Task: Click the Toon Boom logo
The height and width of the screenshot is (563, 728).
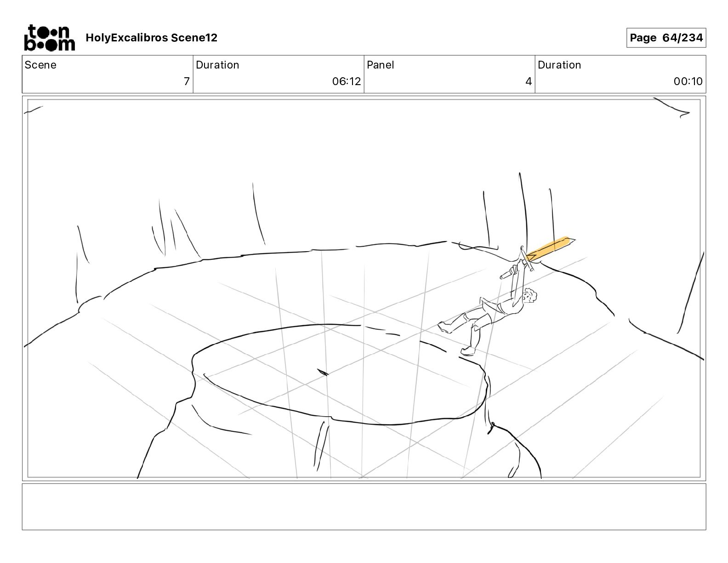Action: pos(49,37)
